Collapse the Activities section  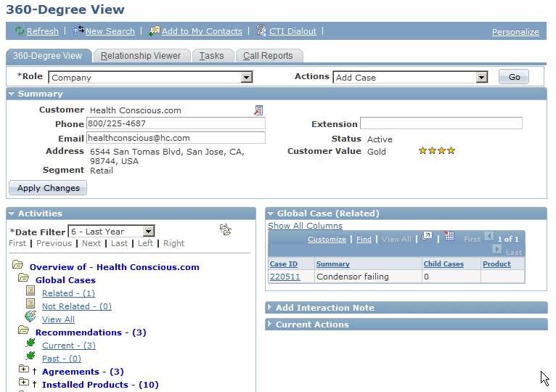(12, 213)
